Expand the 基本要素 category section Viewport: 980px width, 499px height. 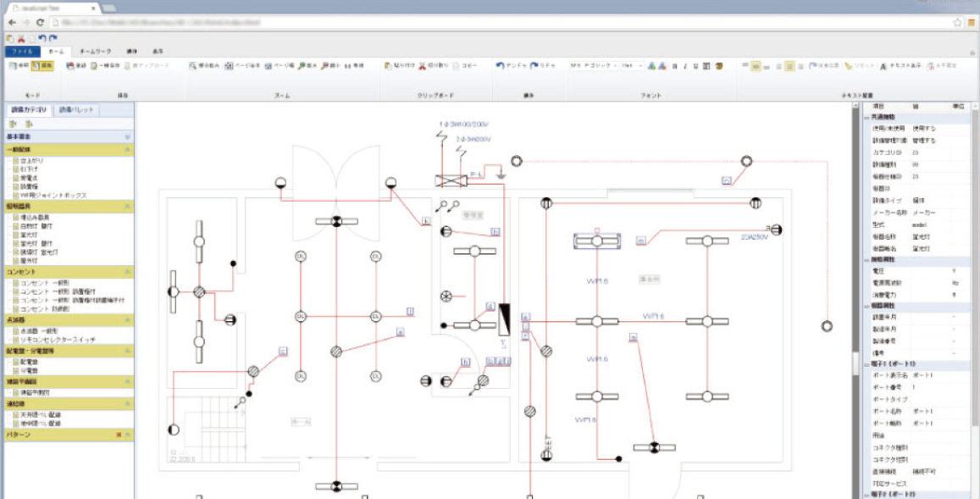(x=128, y=136)
